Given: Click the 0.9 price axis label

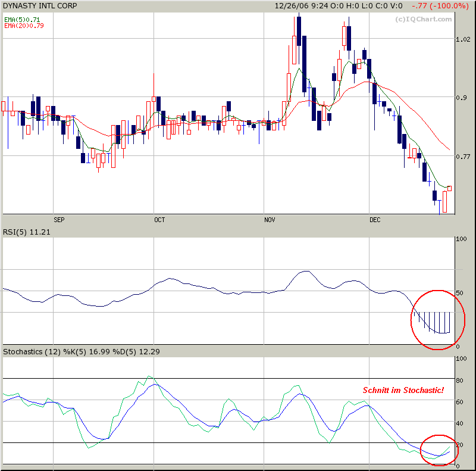Looking at the screenshot, I should [462, 98].
